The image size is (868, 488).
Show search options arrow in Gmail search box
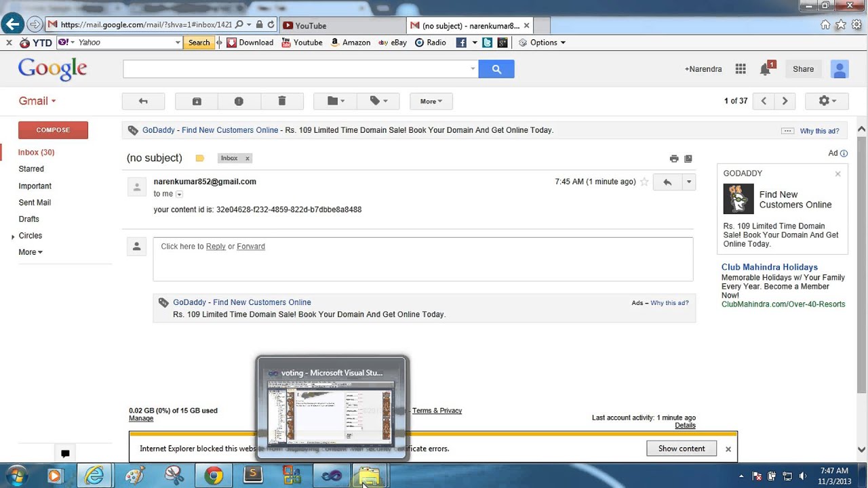point(473,68)
